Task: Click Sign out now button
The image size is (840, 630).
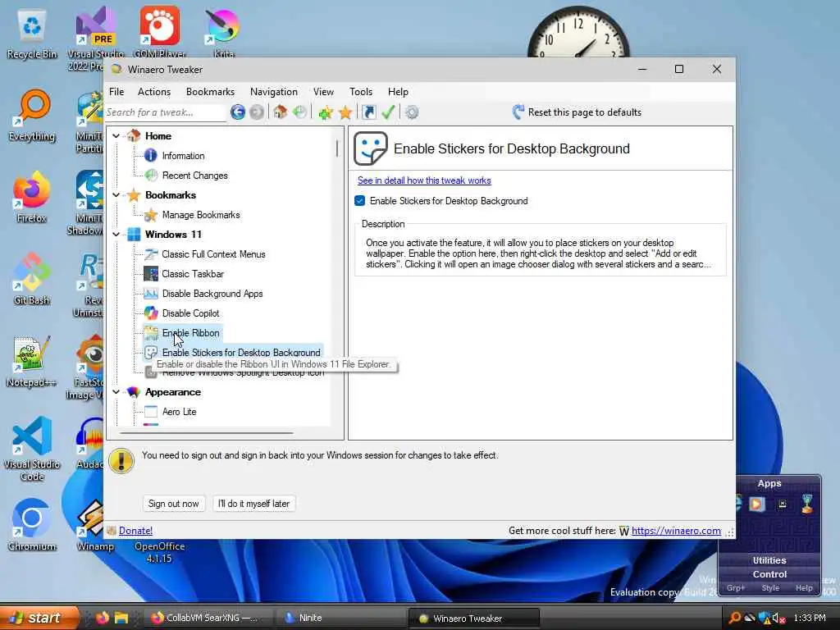Action: (174, 504)
